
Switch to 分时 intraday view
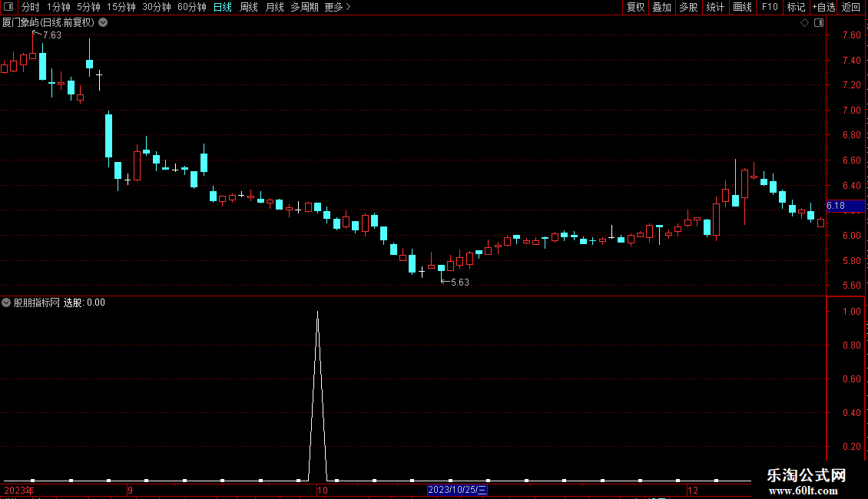click(31, 7)
